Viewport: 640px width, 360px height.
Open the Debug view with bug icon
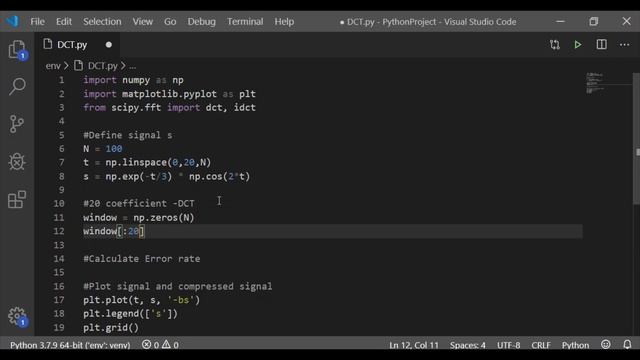(17, 162)
